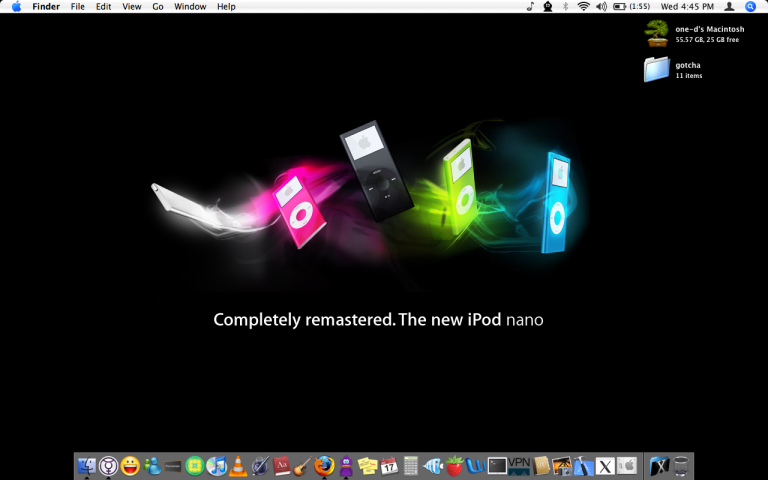Open Firefox from the dock
This screenshot has height=480, width=768.
click(x=324, y=466)
